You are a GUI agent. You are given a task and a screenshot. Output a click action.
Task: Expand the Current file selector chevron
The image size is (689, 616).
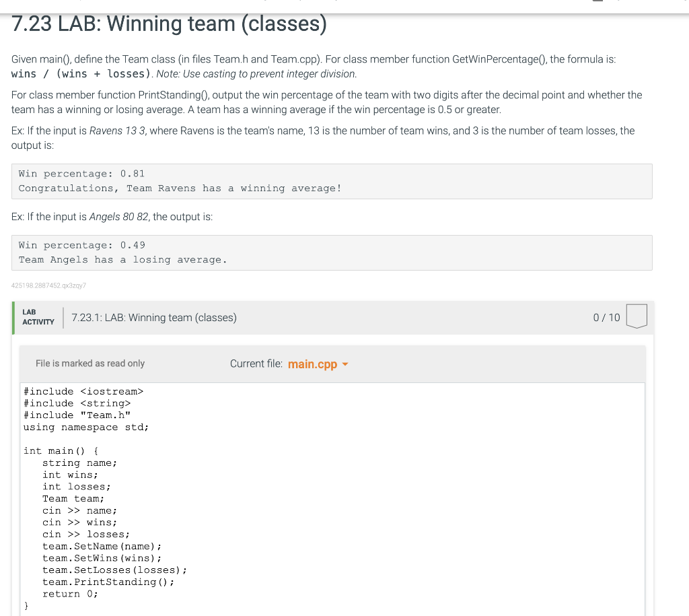(344, 364)
